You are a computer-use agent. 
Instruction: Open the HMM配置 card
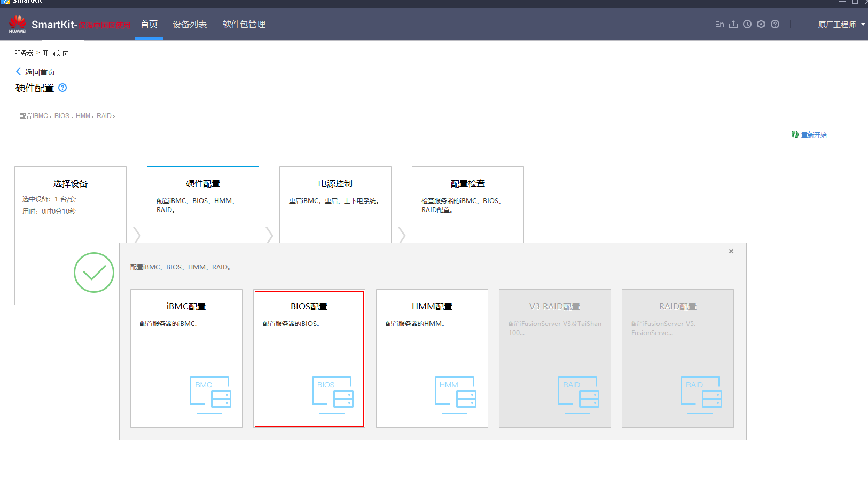click(432, 359)
